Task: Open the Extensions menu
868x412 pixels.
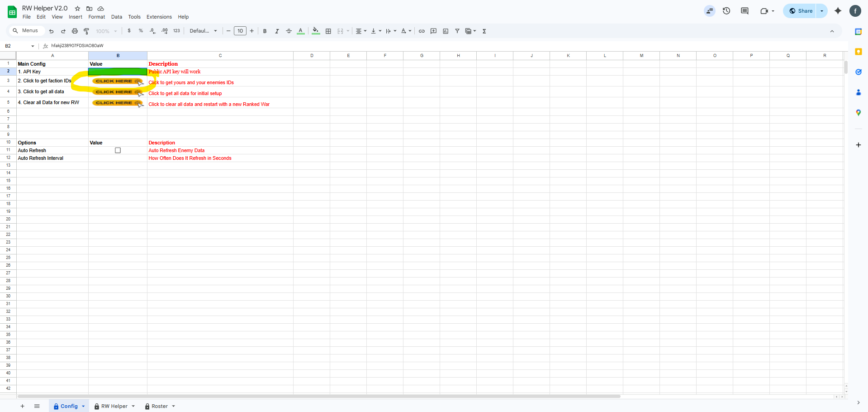Action: point(159,17)
